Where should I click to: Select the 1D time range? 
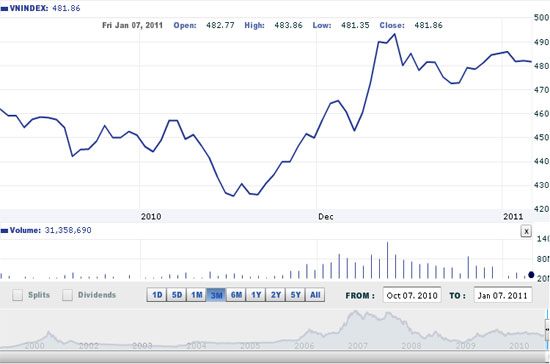click(157, 295)
